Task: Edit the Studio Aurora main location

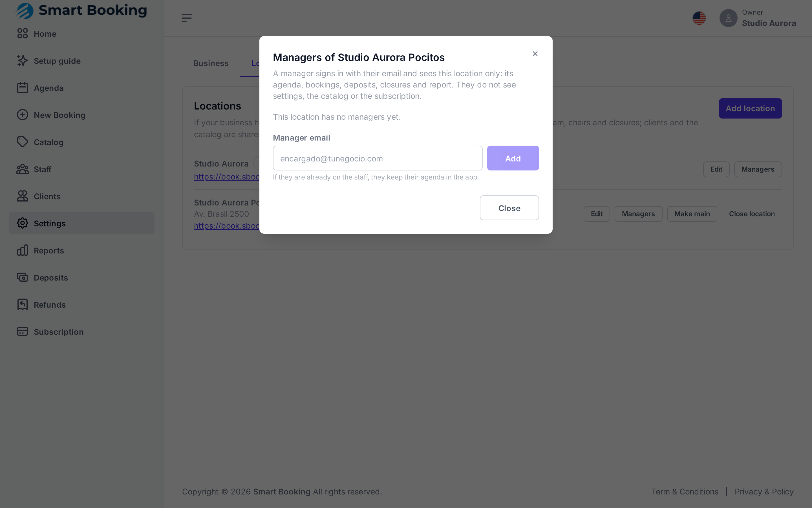Action: (x=716, y=169)
